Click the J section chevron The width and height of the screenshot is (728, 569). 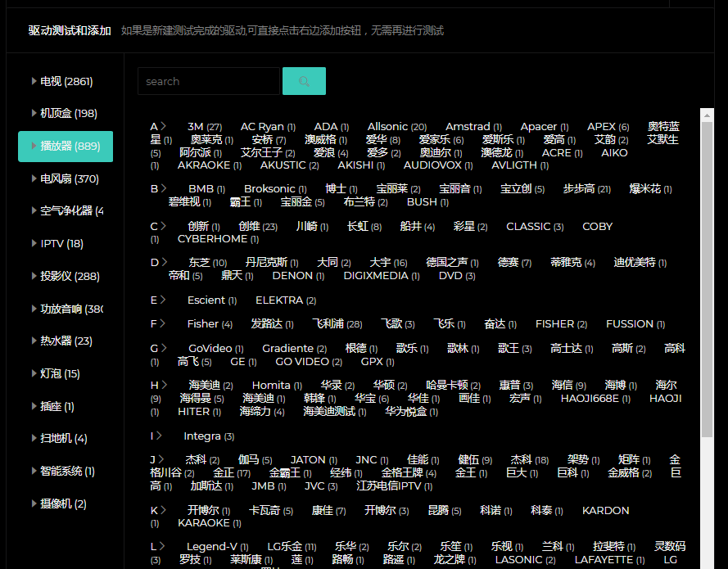[161, 459]
